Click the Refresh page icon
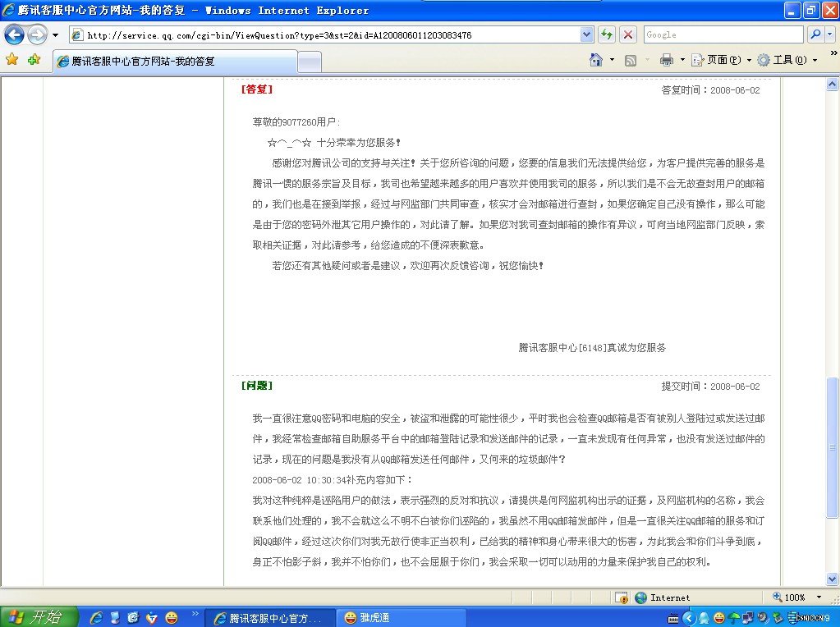 607,34
